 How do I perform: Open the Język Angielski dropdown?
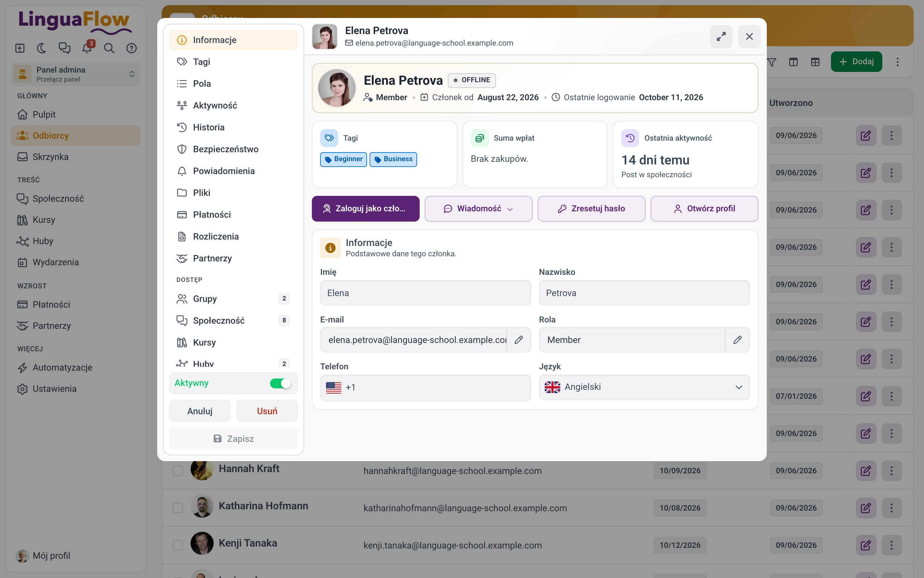click(644, 387)
